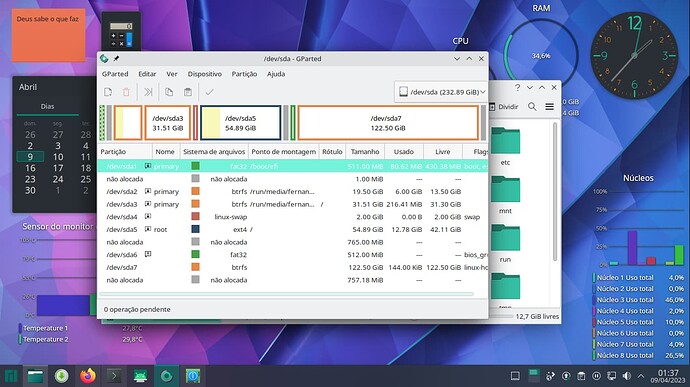Open the run folder in file manager
Viewport: 690px width, 387px height.
pos(505,243)
